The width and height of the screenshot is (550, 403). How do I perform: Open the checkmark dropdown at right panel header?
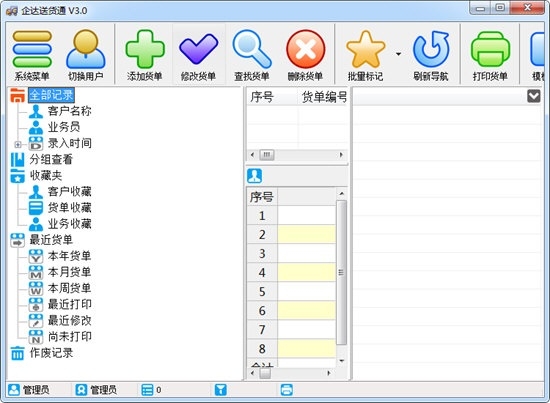click(534, 96)
